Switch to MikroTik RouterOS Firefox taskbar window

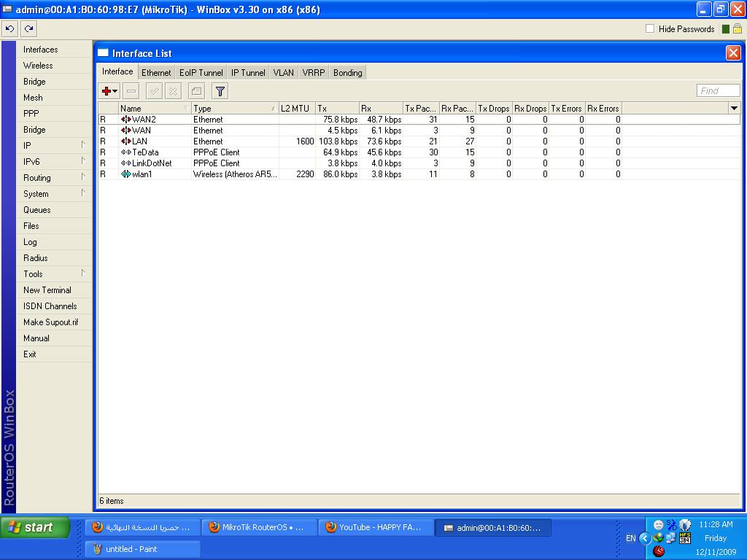(259, 527)
